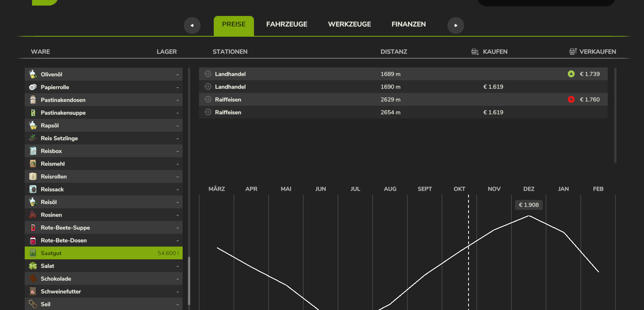Select the Seil rope icon
Image resolution: width=644 pixels, height=310 pixels.
pyautogui.click(x=33, y=304)
